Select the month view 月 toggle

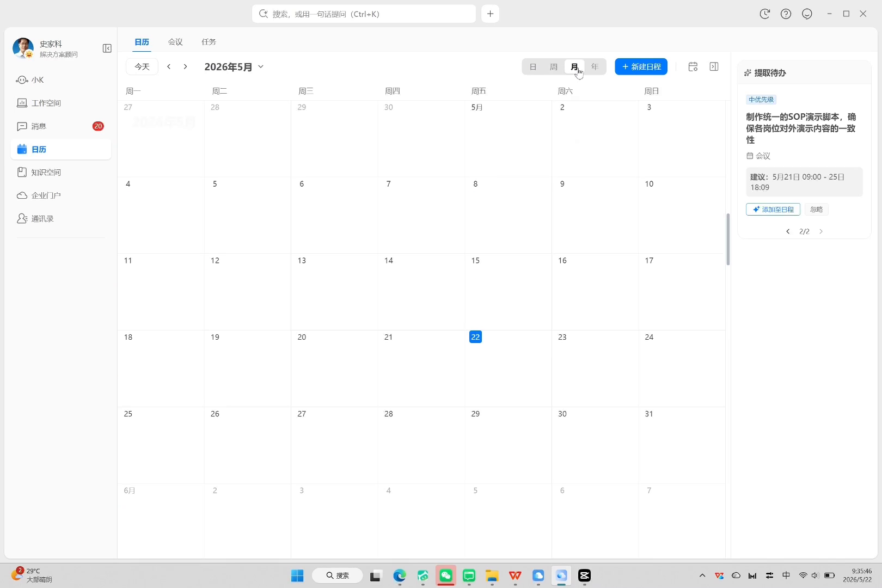[574, 66]
